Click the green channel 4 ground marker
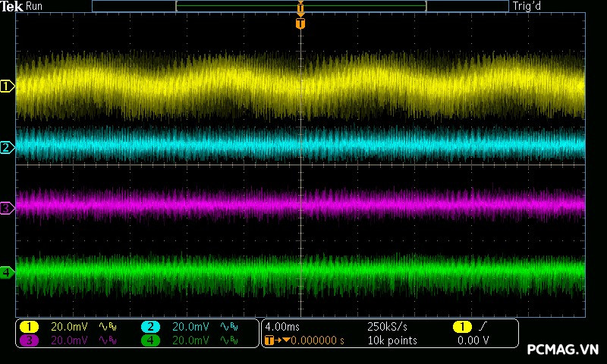Viewport: 607px width, 364px height. pos(7,271)
